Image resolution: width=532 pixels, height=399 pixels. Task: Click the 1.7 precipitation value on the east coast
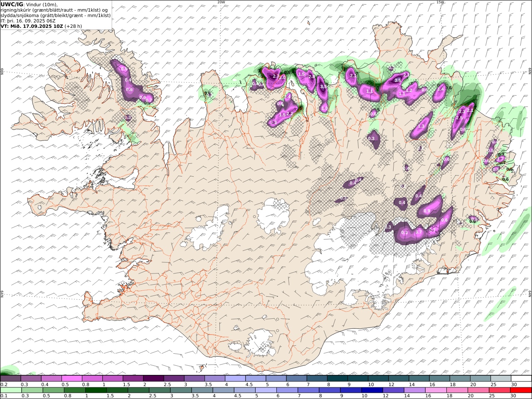coord(500,159)
